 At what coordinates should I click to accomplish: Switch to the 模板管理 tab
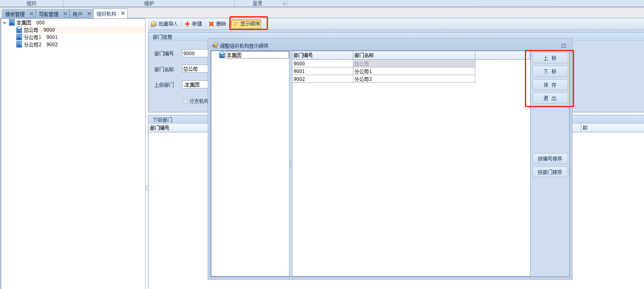coord(15,14)
